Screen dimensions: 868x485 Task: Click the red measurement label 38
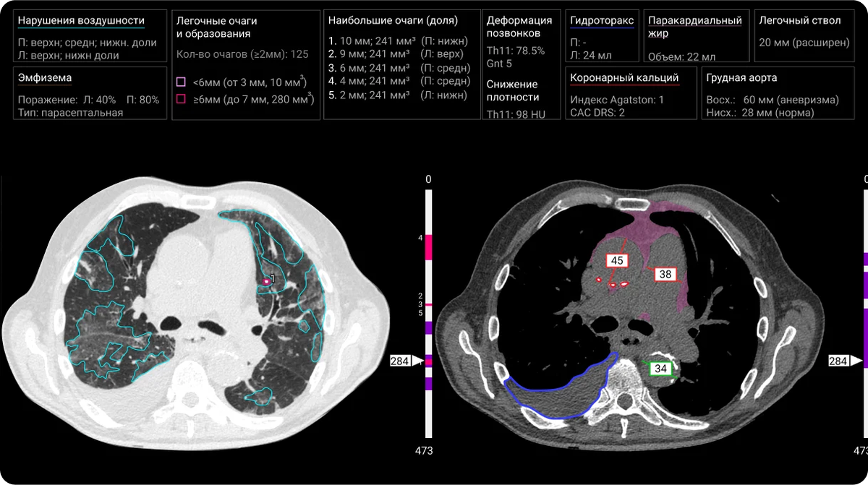665,274
